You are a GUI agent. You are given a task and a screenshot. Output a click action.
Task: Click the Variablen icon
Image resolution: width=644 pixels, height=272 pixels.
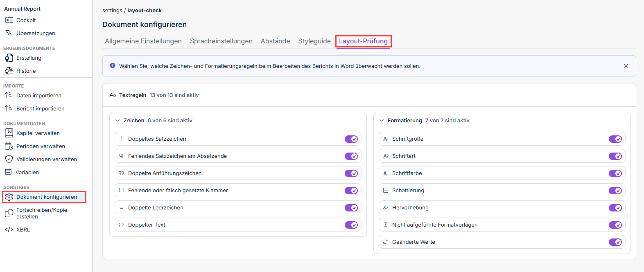(8, 172)
